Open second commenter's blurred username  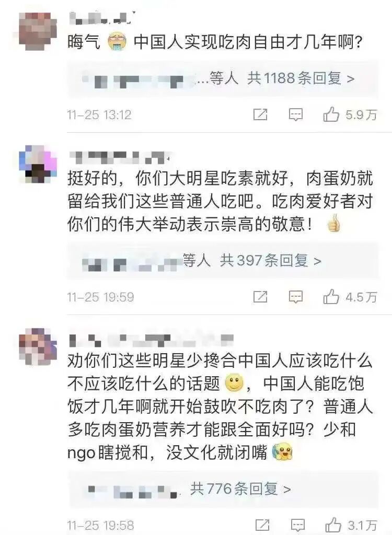coord(120,156)
